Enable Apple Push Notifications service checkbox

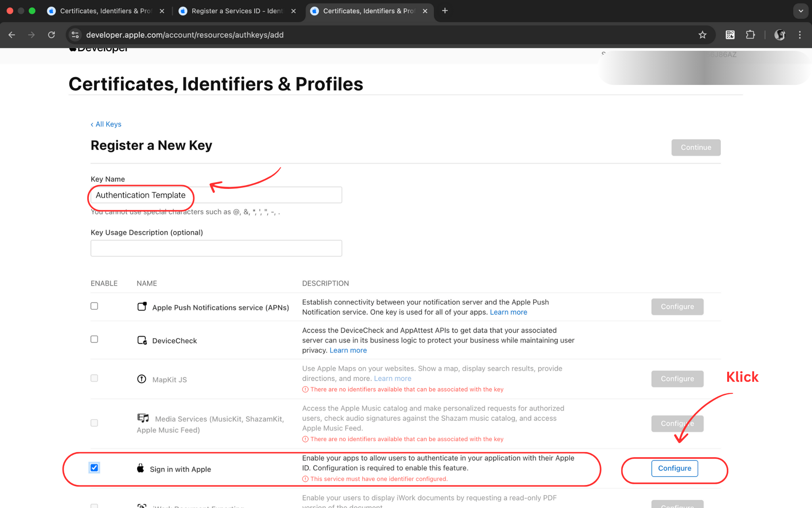pyautogui.click(x=94, y=306)
